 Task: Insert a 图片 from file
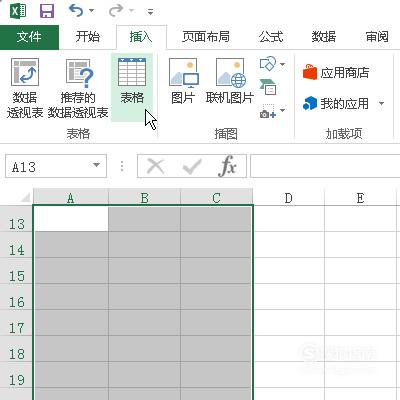[x=183, y=81]
